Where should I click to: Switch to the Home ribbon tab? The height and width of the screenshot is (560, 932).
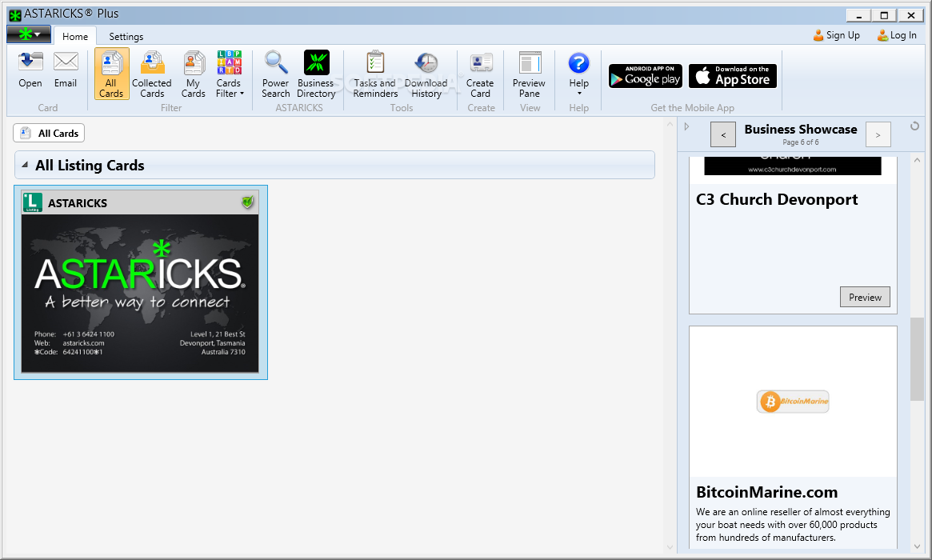point(75,36)
